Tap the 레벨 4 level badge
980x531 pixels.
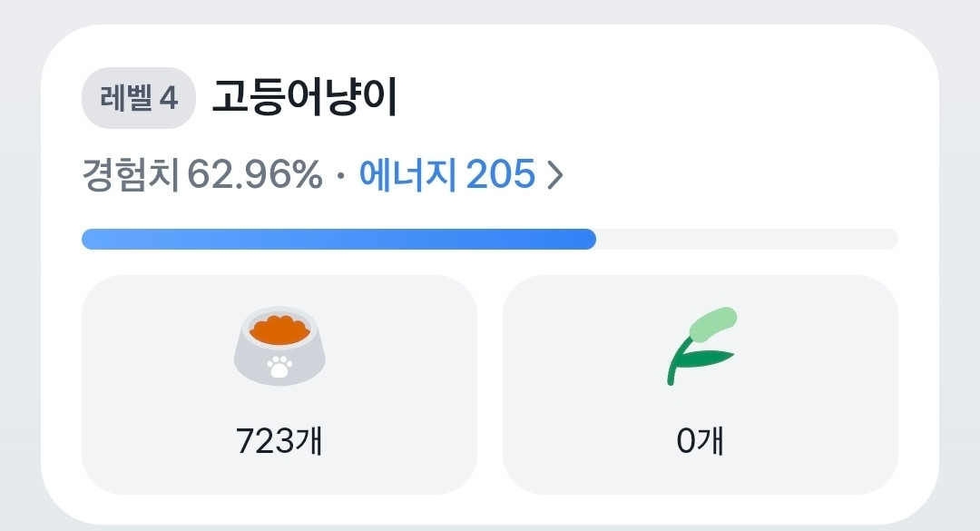138,98
